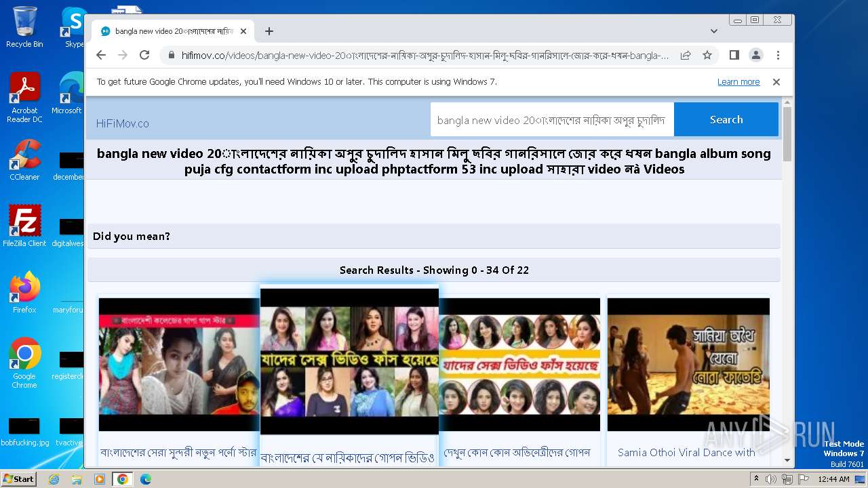Open bobfucking.jpg desktop file
868x488 pixels.
coord(24,432)
